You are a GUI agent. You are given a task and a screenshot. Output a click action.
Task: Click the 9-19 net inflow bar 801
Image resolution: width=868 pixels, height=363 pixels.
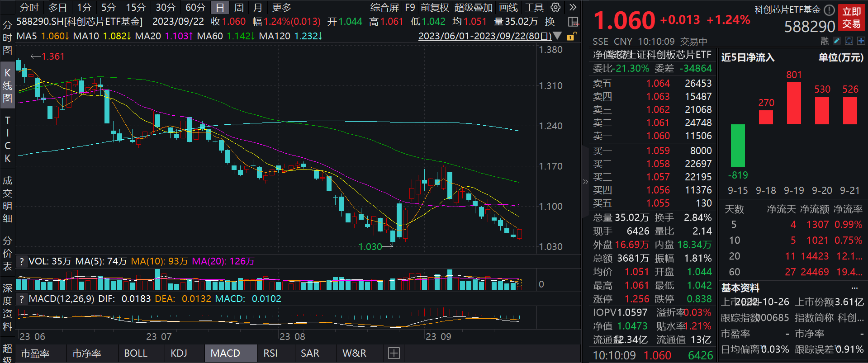point(794,103)
